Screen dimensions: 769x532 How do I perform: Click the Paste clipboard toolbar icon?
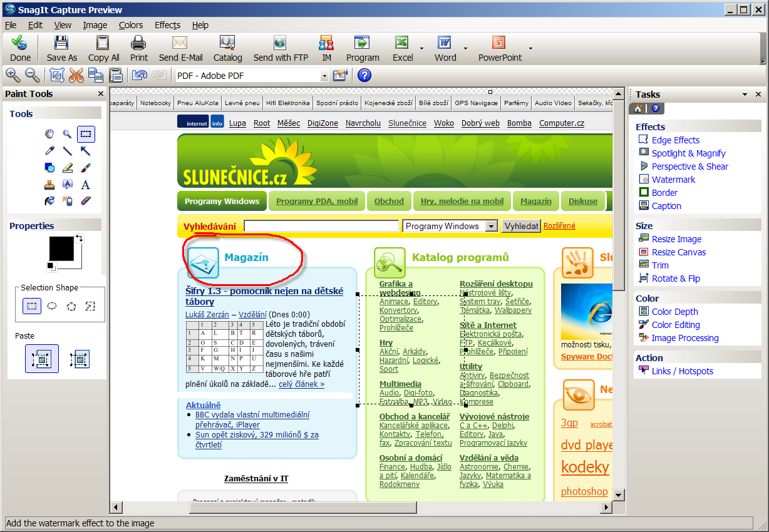(115, 75)
